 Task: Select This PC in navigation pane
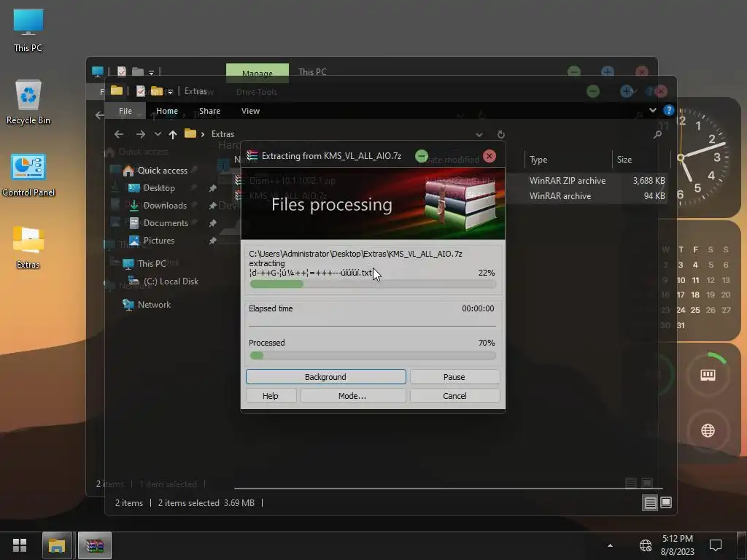pyautogui.click(x=144, y=263)
